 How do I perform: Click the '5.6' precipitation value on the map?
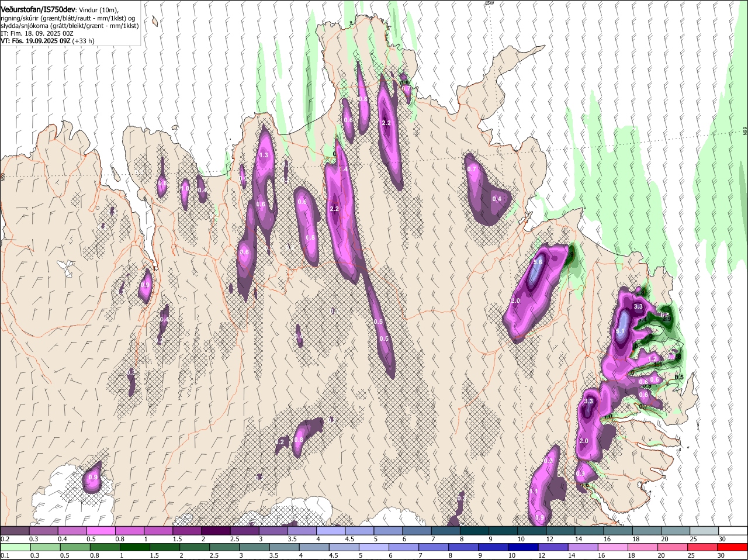tap(538, 262)
